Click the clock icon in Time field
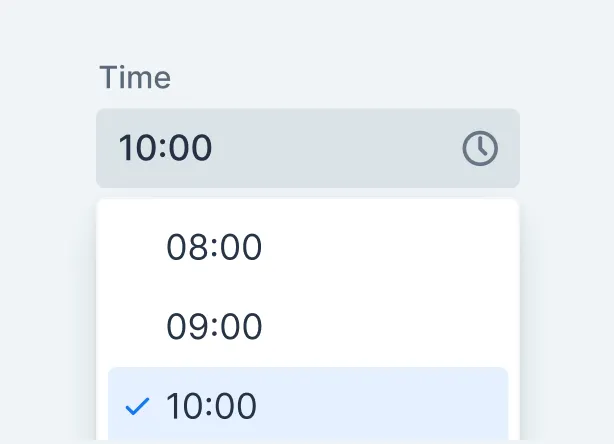The image size is (614, 444). coord(480,148)
